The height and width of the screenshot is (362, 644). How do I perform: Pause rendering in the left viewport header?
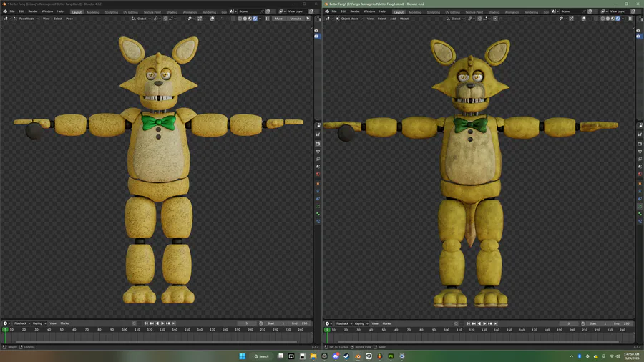coord(268,19)
